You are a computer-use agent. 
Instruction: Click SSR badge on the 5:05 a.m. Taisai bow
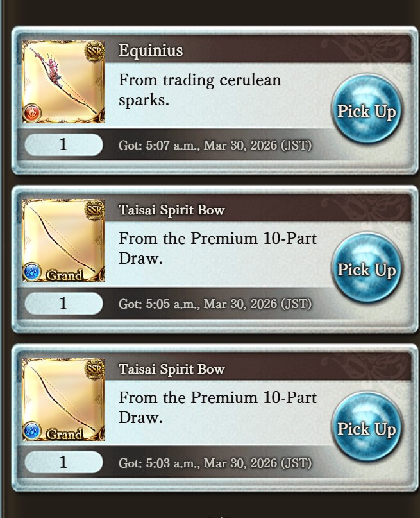click(x=95, y=210)
